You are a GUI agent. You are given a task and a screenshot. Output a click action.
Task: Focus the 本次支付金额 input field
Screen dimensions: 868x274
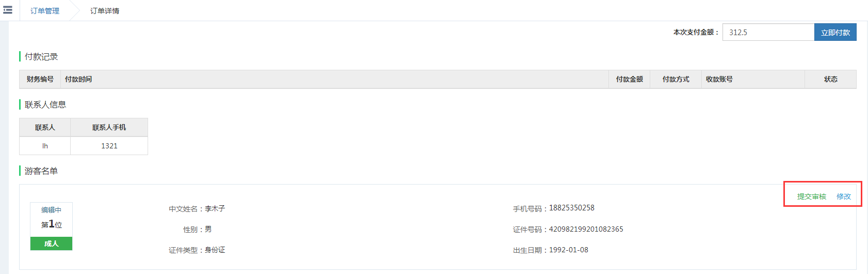[x=768, y=32]
